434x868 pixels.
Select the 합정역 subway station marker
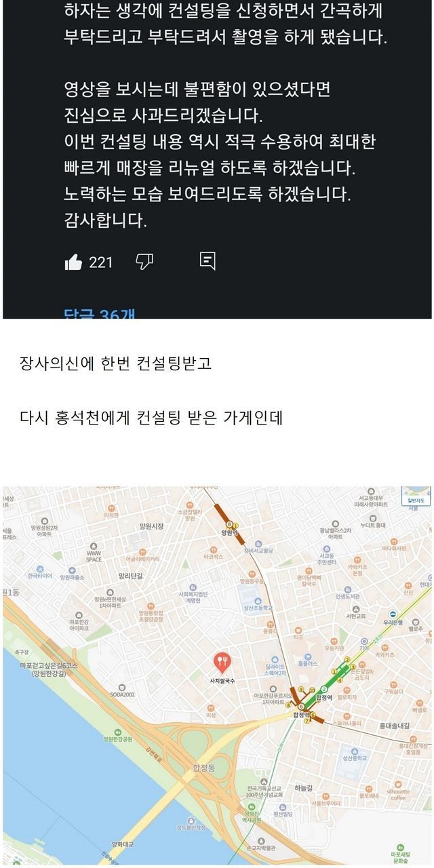[300, 706]
